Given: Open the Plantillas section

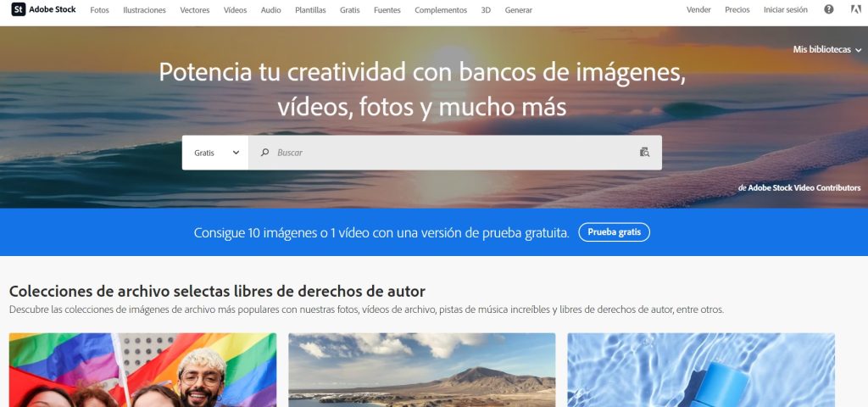Looking at the screenshot, I should tap(310, 10).
